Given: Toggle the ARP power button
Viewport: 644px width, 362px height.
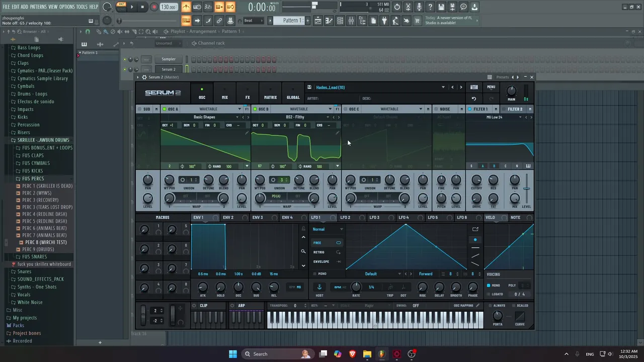Looking at the screenshot, I should tap(232, 306).
